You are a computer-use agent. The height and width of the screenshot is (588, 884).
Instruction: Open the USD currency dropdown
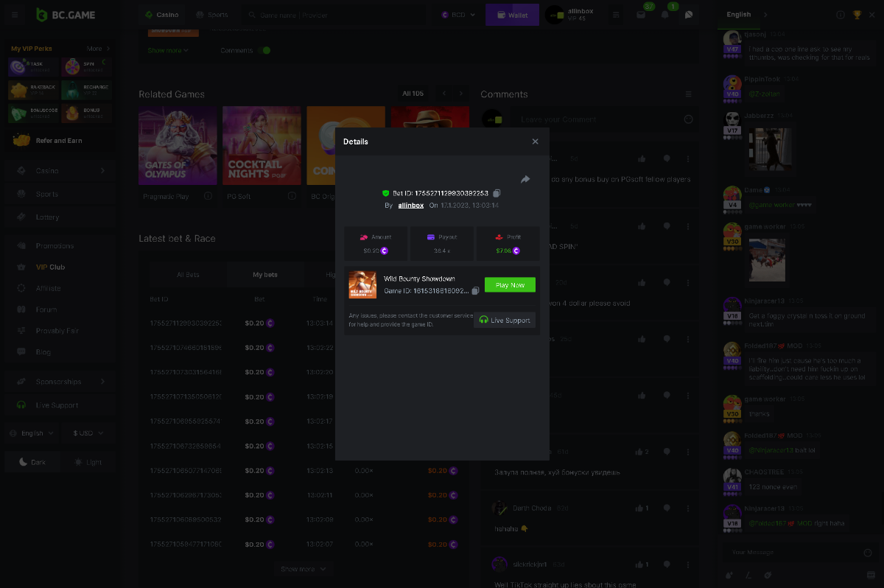click(88, 433)
